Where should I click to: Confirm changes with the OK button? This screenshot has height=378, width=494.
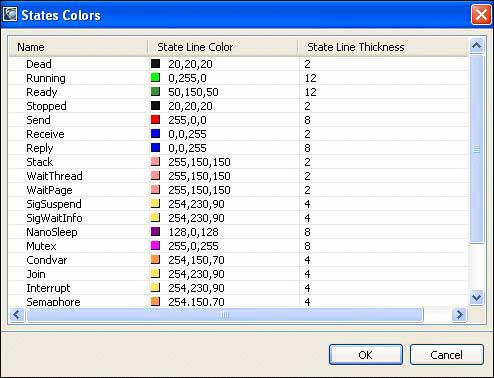click(x=366, y=355)
